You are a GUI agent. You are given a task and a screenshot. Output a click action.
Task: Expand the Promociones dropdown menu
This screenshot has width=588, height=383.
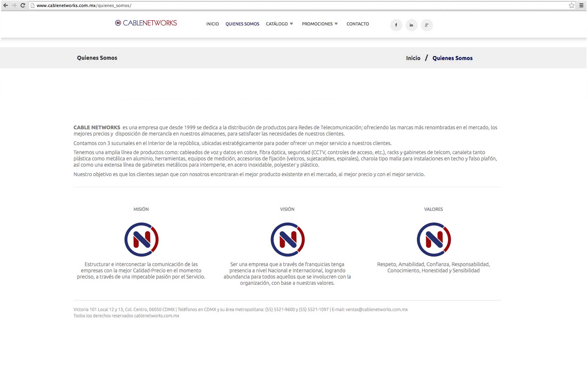pos(320,24)
